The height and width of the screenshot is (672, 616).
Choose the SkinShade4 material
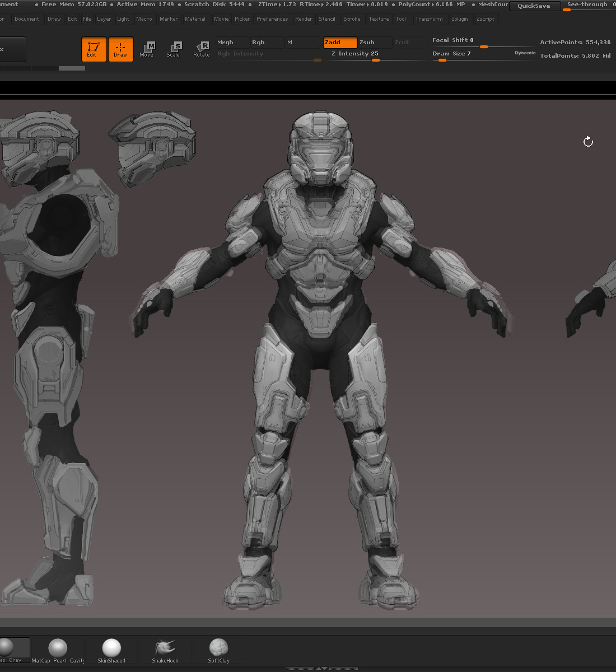pos(111,650)
